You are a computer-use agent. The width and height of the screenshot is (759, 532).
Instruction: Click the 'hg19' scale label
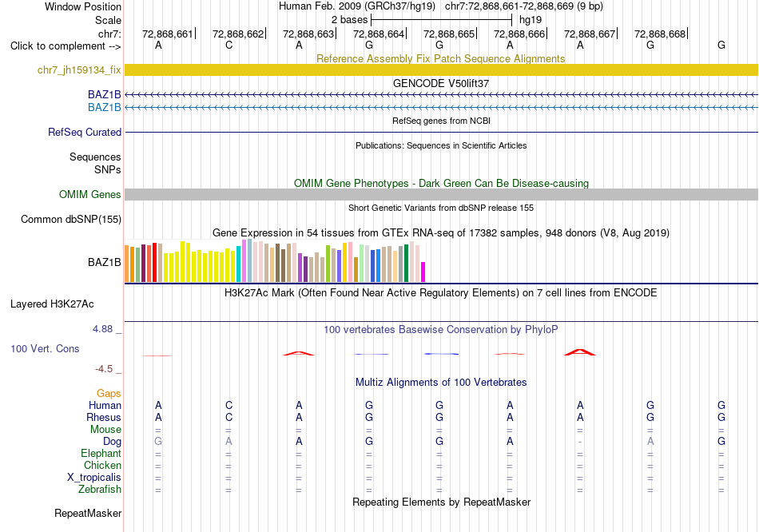tap(531, 20)
